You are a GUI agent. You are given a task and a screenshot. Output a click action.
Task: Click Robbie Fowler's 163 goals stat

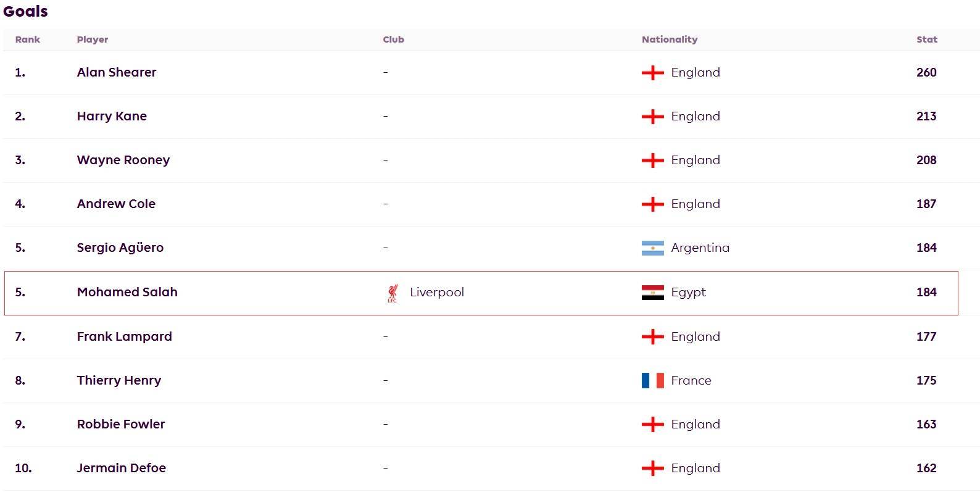point(926,424)
